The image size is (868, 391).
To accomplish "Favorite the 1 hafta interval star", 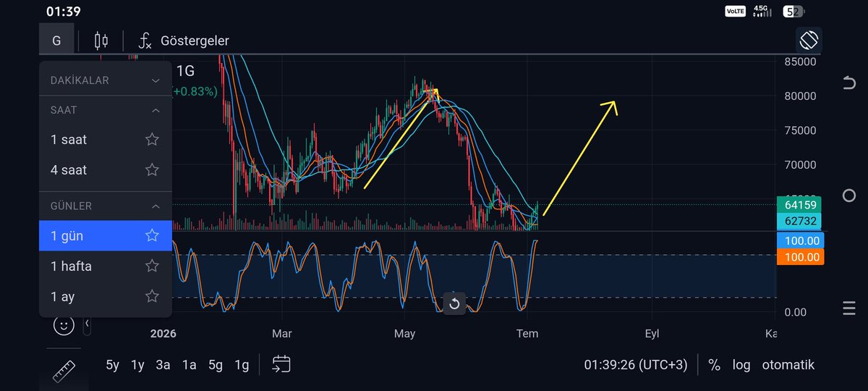I will tap(152, 266).
